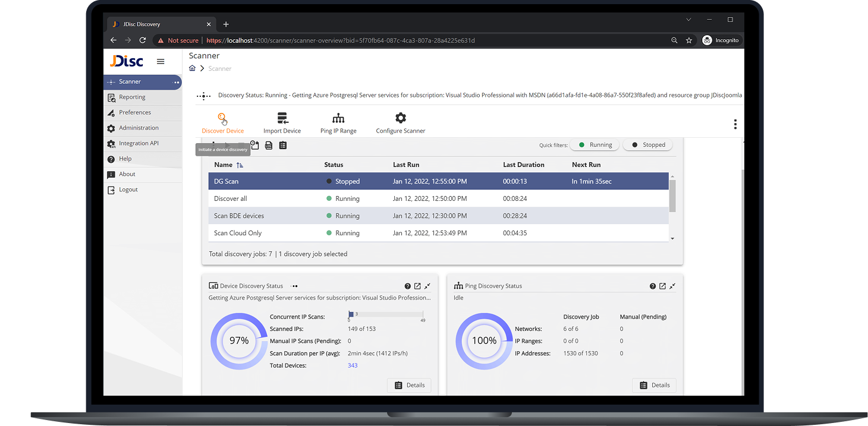Click the home icon in breadcrumb
Viewport: 868px width, 426px height.
tap(192, 68)
